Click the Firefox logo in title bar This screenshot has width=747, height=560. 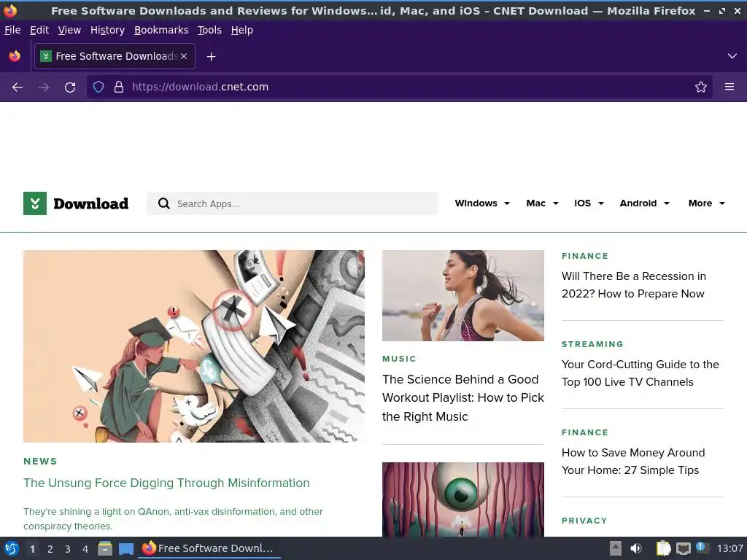[x=10, y=10]
